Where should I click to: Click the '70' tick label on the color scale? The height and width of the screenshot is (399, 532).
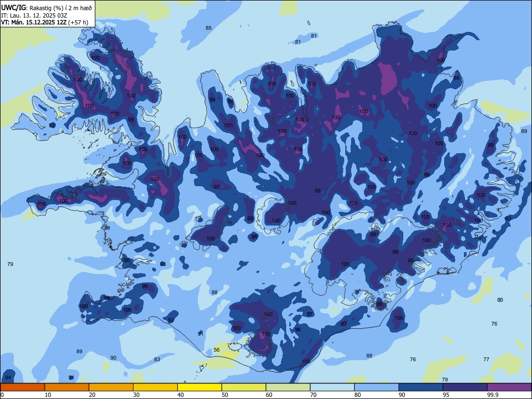[313, 395]
